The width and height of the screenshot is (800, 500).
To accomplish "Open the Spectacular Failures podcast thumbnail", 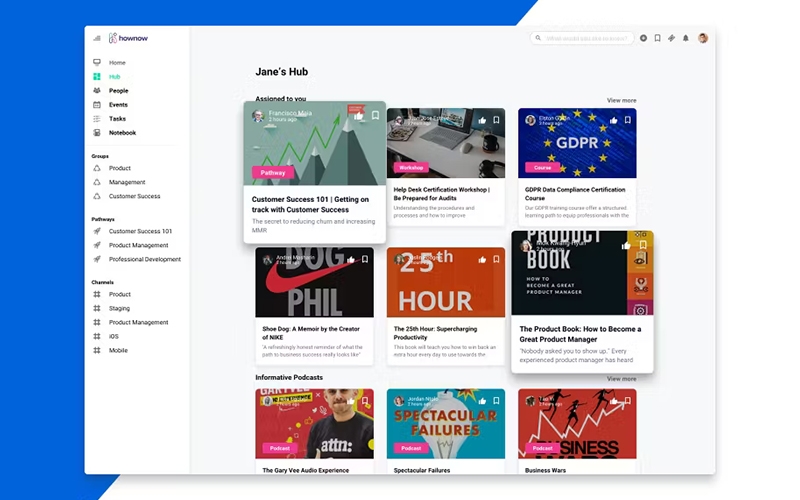I will click(x=445, y=423).
